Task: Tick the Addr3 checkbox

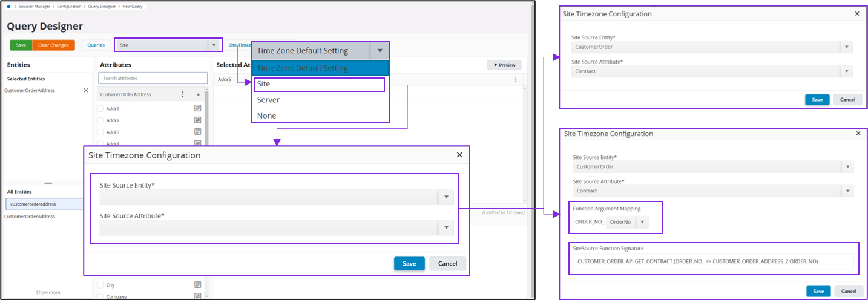Action: [x=101, y=132]
